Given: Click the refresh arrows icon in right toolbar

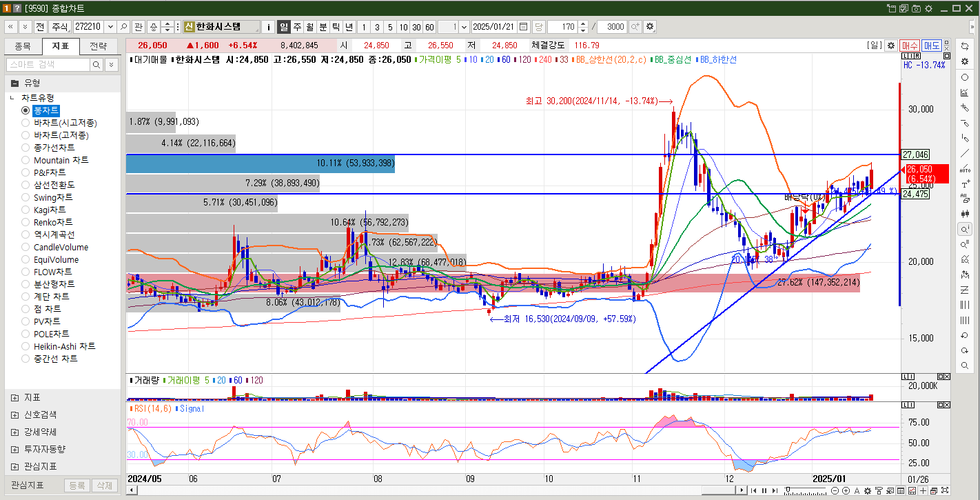Looking at the screenshot, I should [964, 46].
